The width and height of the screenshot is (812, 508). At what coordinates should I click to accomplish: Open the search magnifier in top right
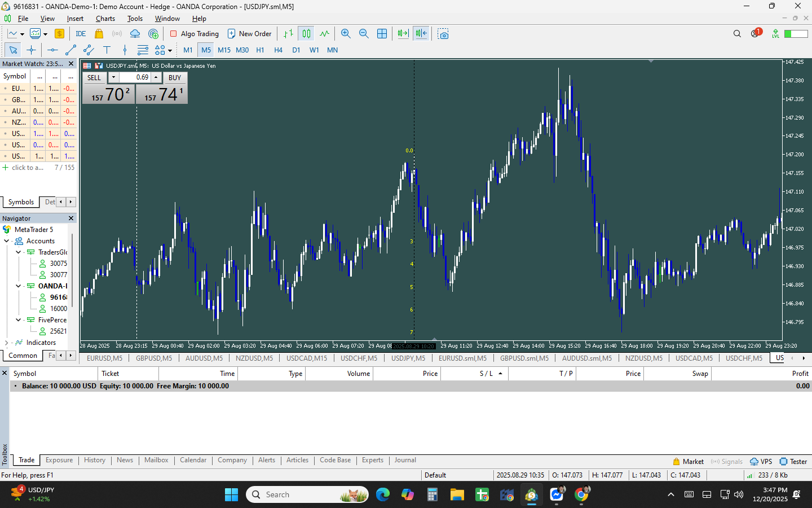(x=737, y=34)
